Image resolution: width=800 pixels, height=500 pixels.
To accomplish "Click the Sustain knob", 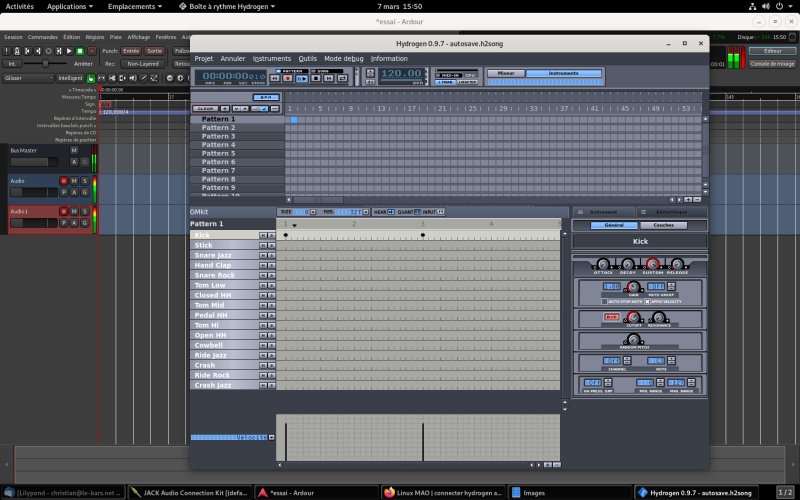I will (653, 264).
